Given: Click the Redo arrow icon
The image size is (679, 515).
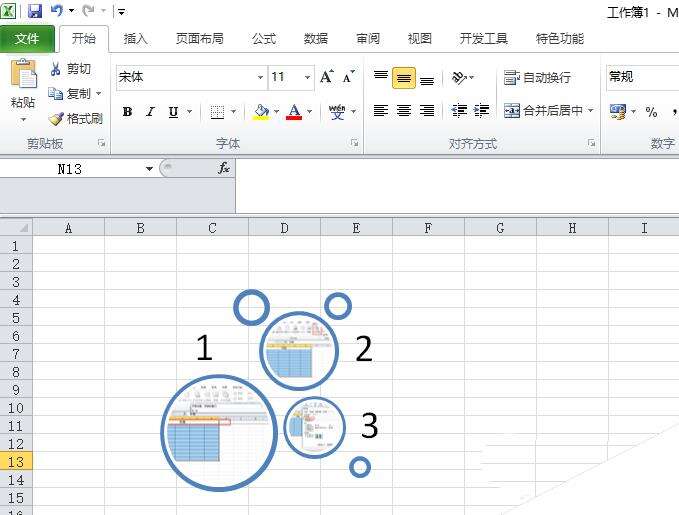Looking at the screenshot, I should 88,10.
